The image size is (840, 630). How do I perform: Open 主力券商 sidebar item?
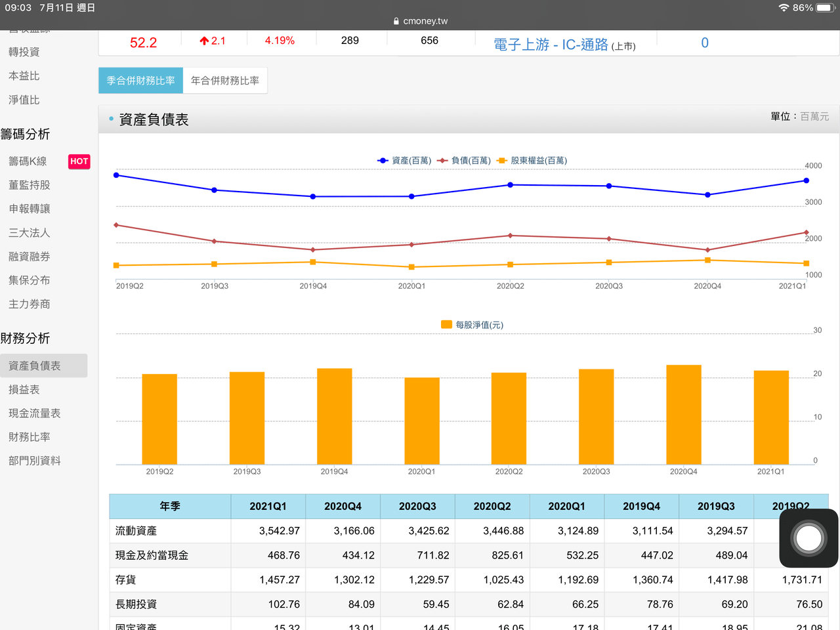(30, 304)
